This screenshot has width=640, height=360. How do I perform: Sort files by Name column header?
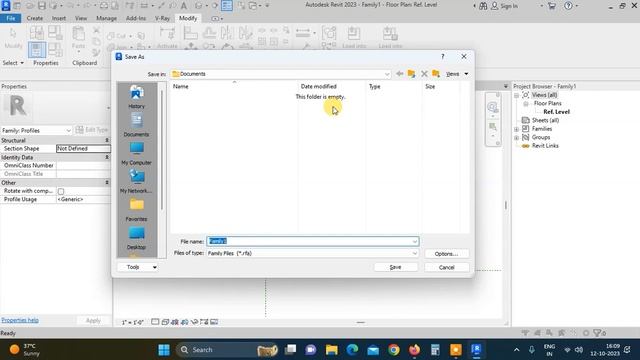point(180,87)
